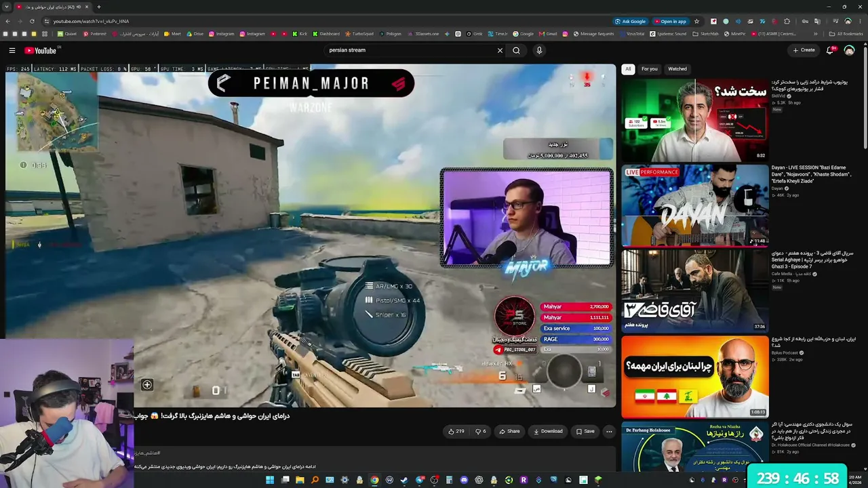Screen dimensions: 868x488
Task: Go to the YouTube home logo
Action: (41, 50)
